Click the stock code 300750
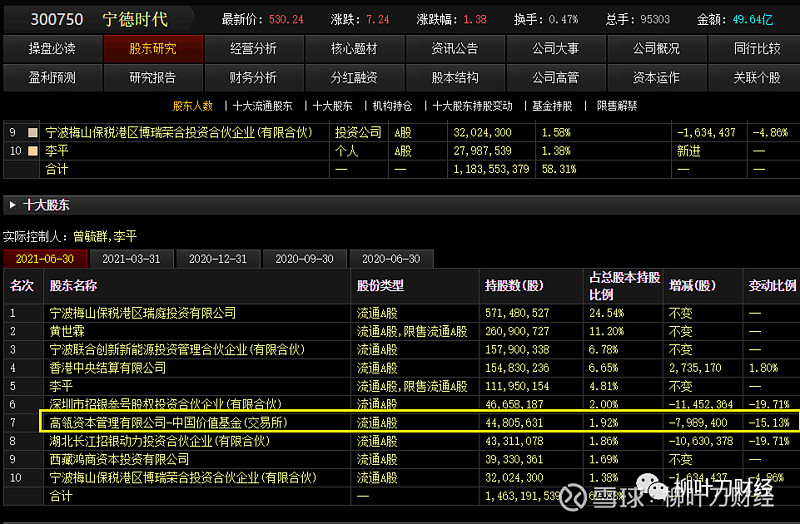The width and height of the screenshot is (800, 524). [57, 19]
